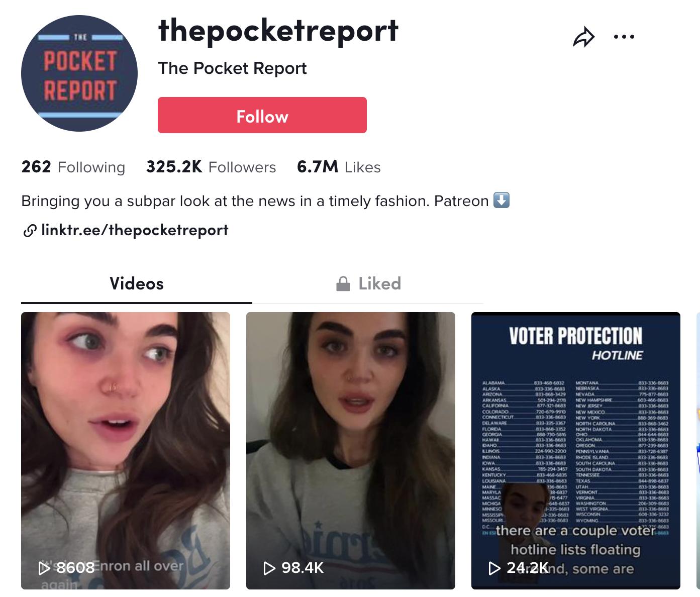Click the play icon on 8608 video
The height and width of the screenshot is (597, 700).
pyautogui.click(x=45, y=568)
